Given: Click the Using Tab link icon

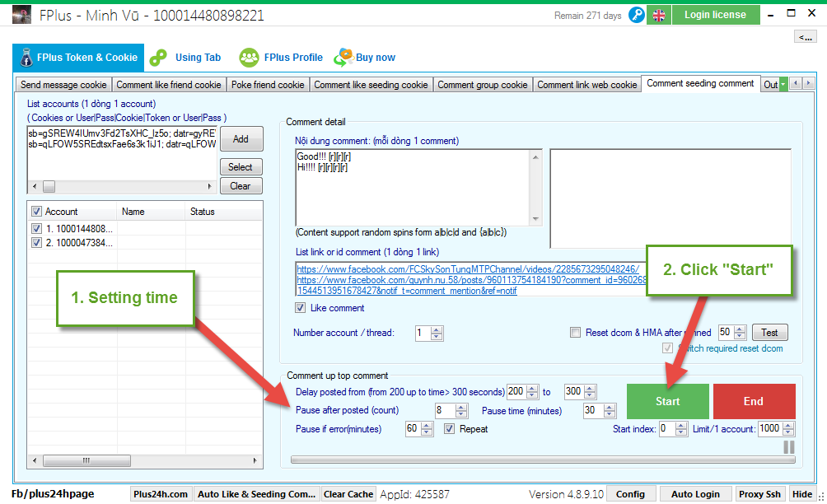Looking at the screenshot, I should point(158,58).
